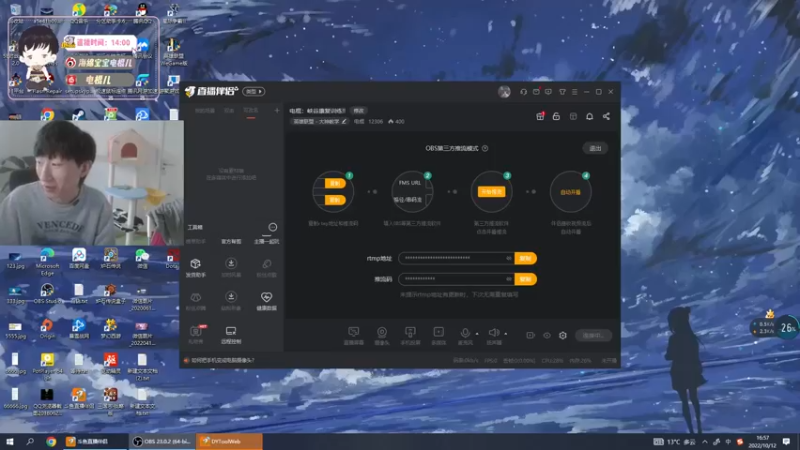Click exit button for OBS mode
This screenshot has height=450, width=800.
coord(595,148)
